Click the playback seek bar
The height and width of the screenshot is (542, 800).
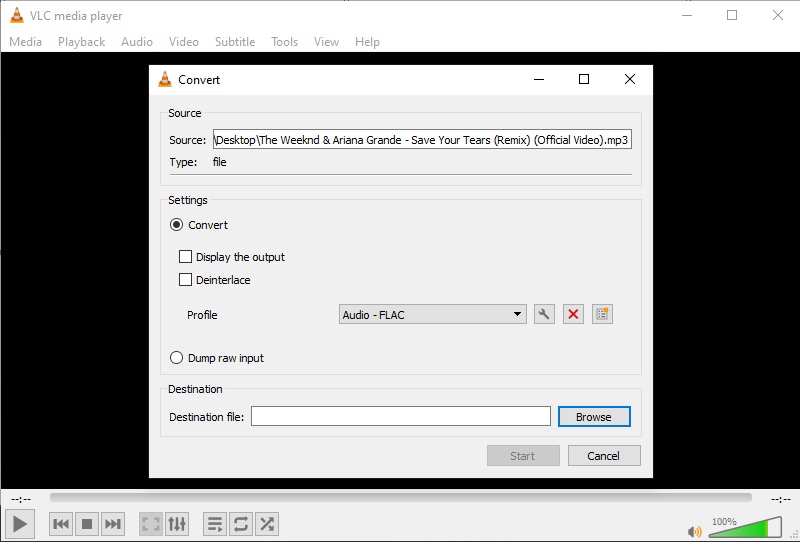[401, 498]
